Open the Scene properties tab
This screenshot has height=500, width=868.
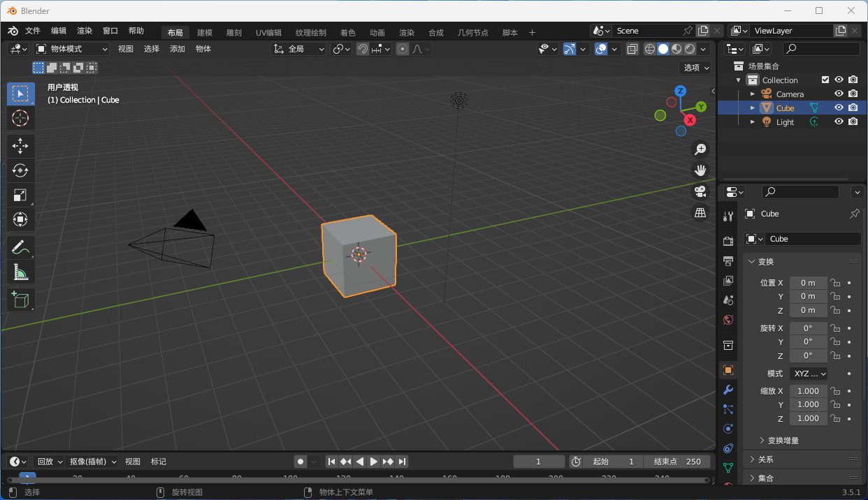click(728, 300)
